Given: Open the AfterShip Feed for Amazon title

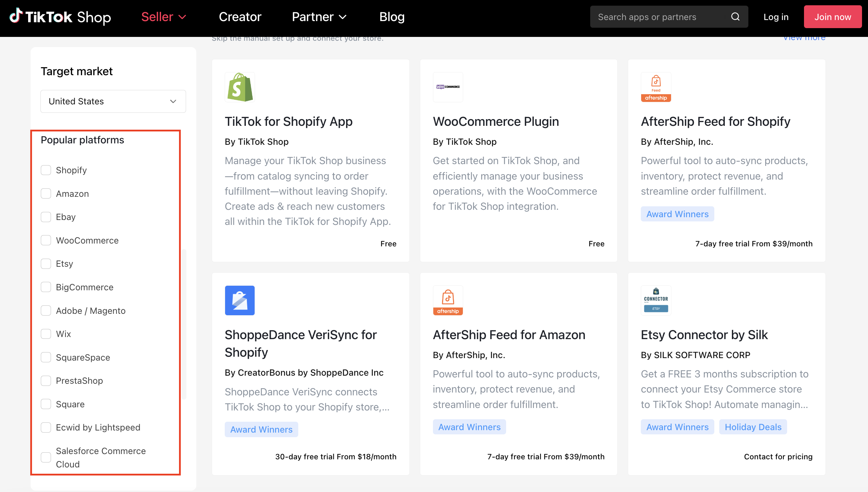Looking at the screenshot, I should pos(509,335).
